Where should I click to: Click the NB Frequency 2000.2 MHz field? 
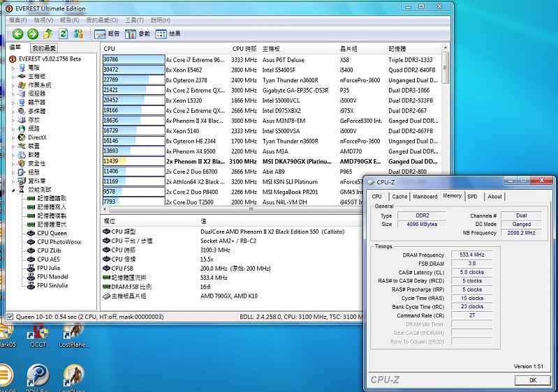coord(521,233)
